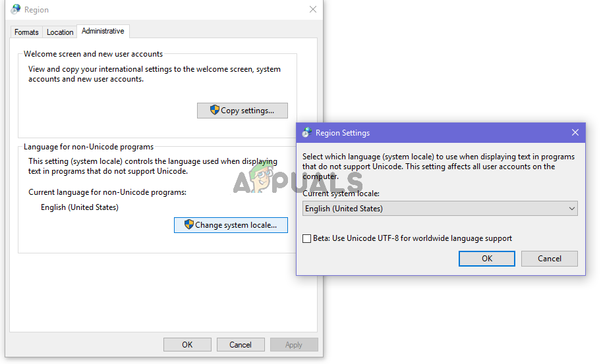601x364 pixels.
Task: Close the Region window
Action: pyautogui.click(x=313, y=9)
